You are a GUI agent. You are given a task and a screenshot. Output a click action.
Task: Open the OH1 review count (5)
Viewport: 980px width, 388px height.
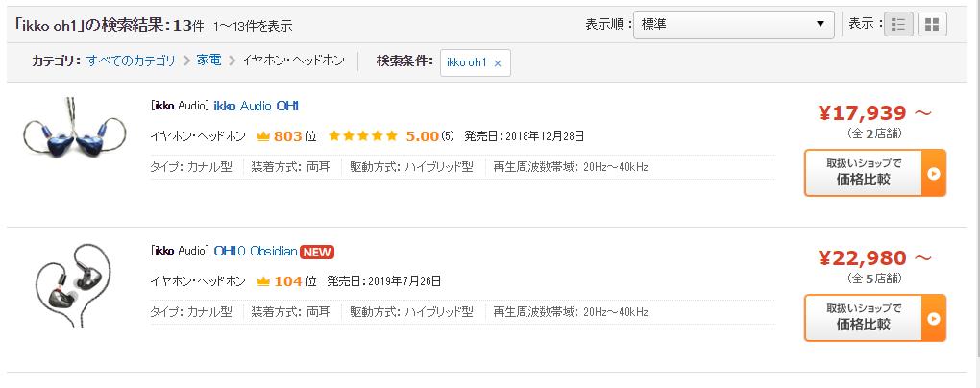(448, 136)
